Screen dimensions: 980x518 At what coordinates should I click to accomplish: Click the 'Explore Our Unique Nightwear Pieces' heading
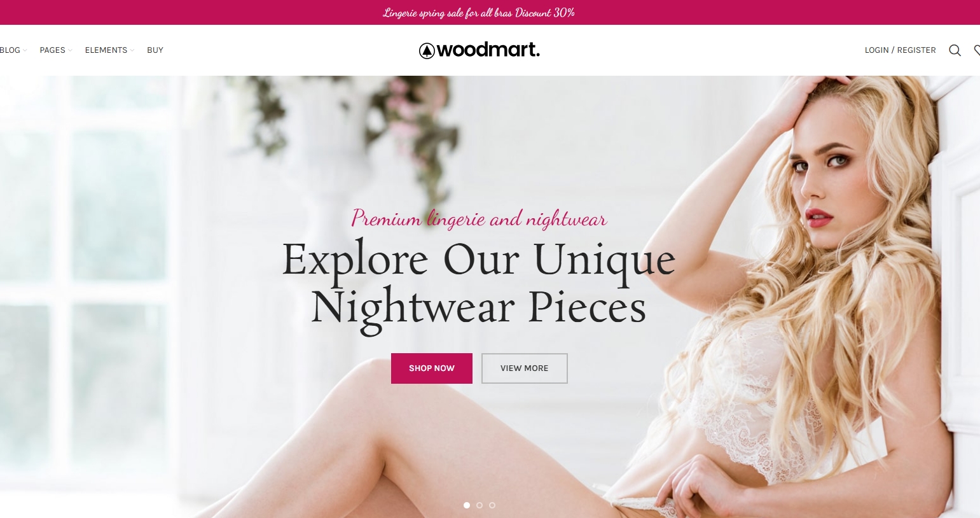(x=478, y=284)
